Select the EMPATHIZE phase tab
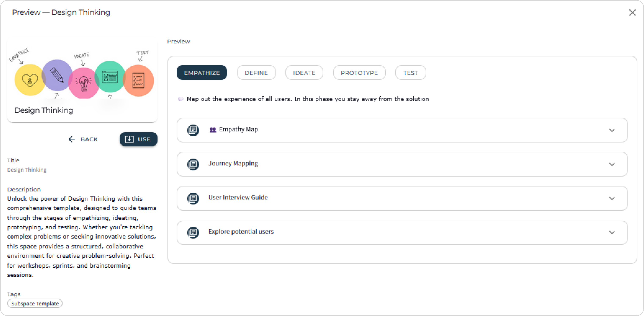The height and width of the screenshot is (316, 644). tap(202, 73)
